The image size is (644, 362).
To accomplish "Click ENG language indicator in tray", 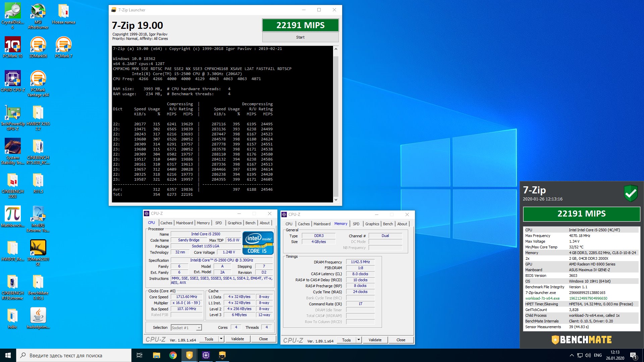I will tap(598, 355).
